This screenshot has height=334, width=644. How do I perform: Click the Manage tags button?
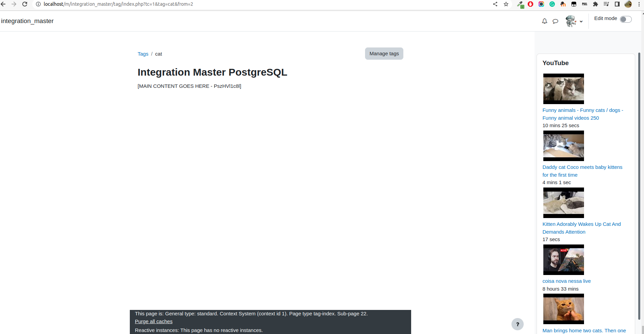pos(384,54)
